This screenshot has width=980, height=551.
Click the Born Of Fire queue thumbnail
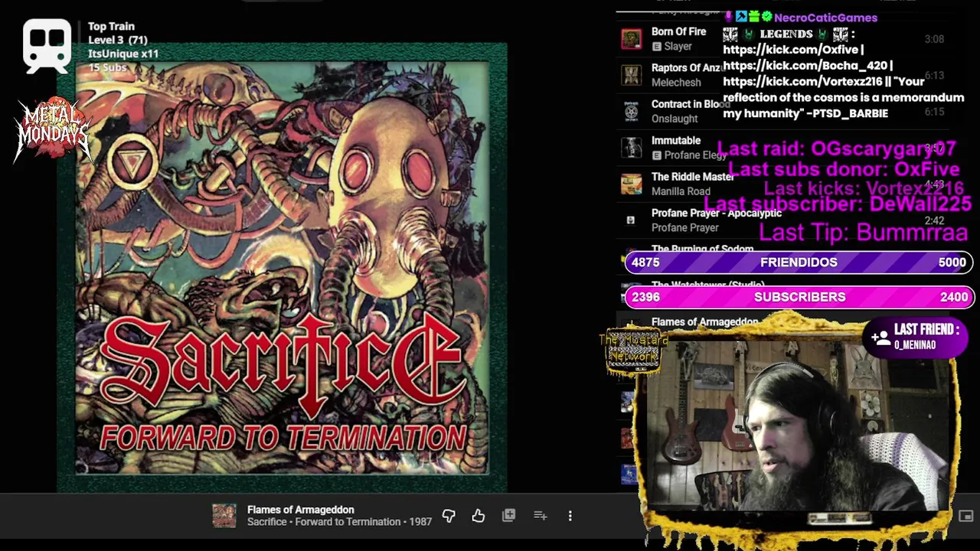(x=631, y=39)
